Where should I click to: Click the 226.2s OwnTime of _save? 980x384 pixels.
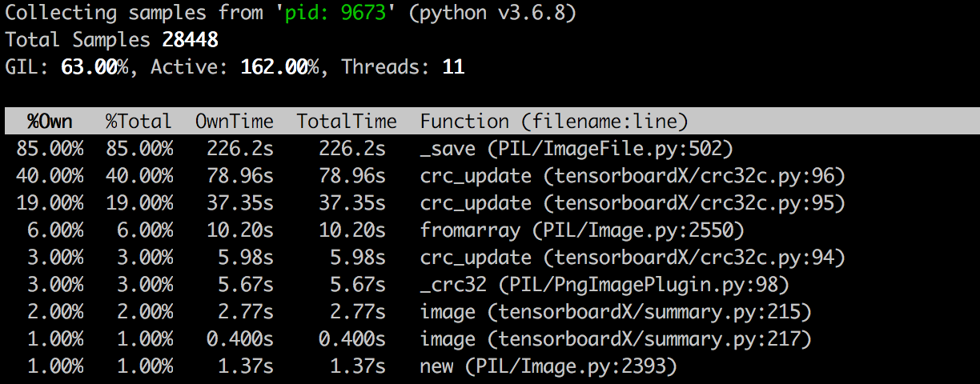tap(240, 149)
